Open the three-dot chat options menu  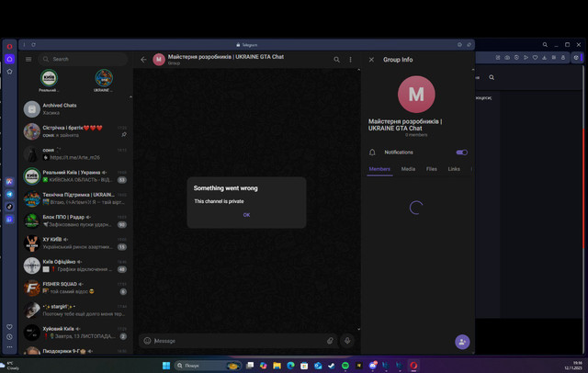pos(350,60)
